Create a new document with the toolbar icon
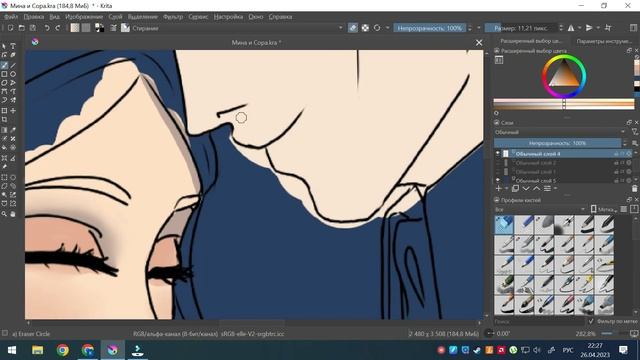Screen dimensions: 640x360 tap(11, 28)
